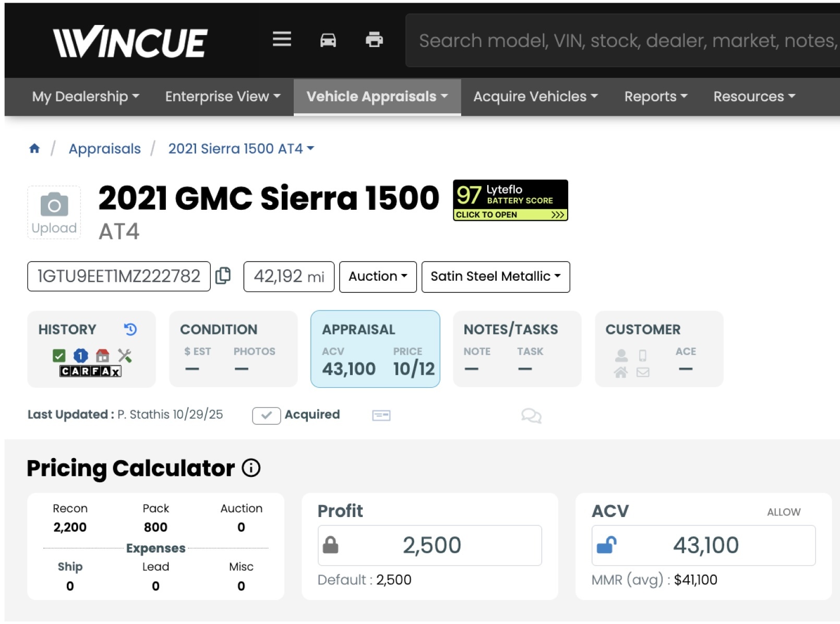The image size is (840, 624).
Task: Click the printer icon
Action: tap(374, 40)
